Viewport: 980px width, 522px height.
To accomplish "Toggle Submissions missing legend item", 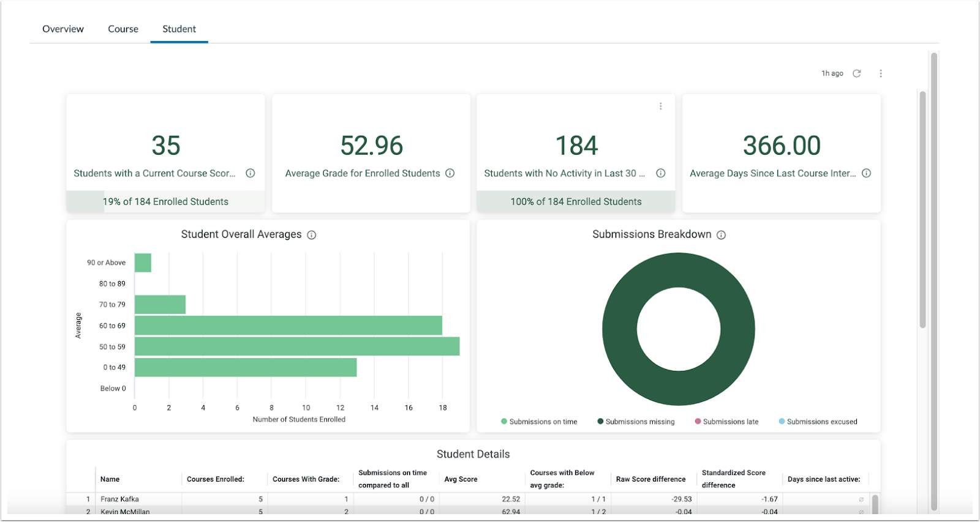I will (x=636, y=422).
